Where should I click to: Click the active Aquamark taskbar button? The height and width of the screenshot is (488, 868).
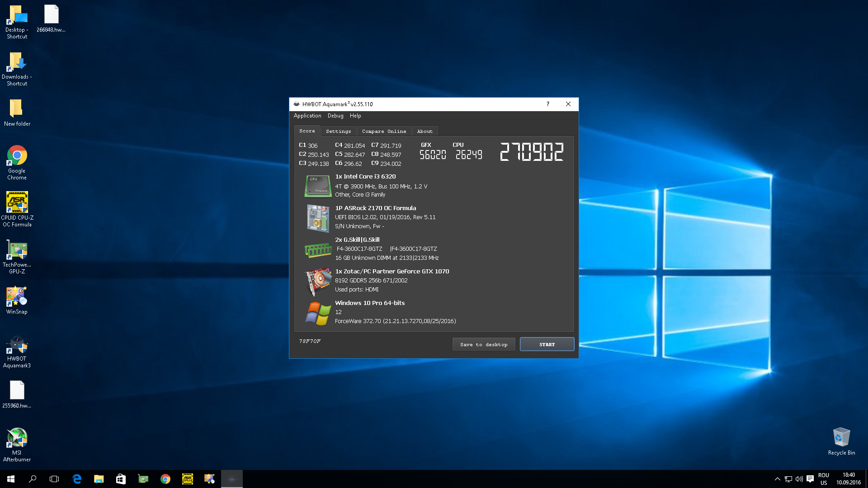[232, 479]
